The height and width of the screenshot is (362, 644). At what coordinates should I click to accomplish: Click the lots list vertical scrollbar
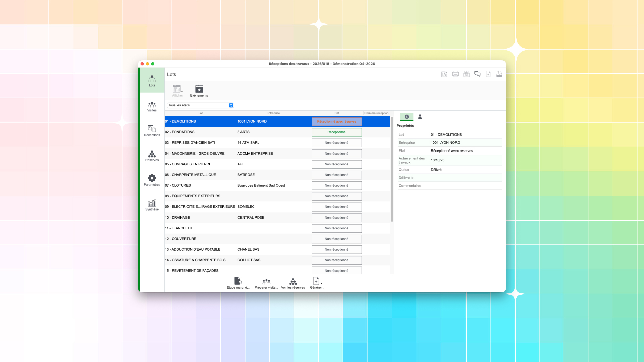click(392, 169)
